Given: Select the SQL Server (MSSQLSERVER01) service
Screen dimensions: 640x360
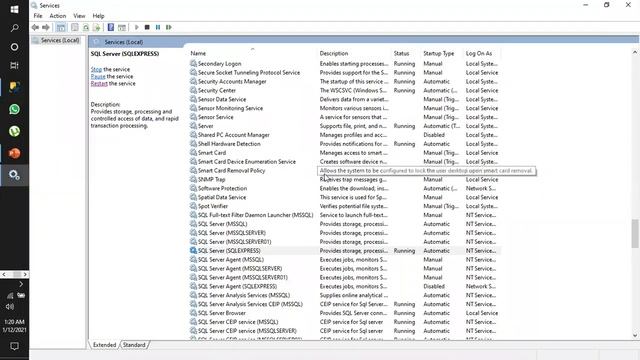Looking at the screenshot, I should click(x=234, y=242).
